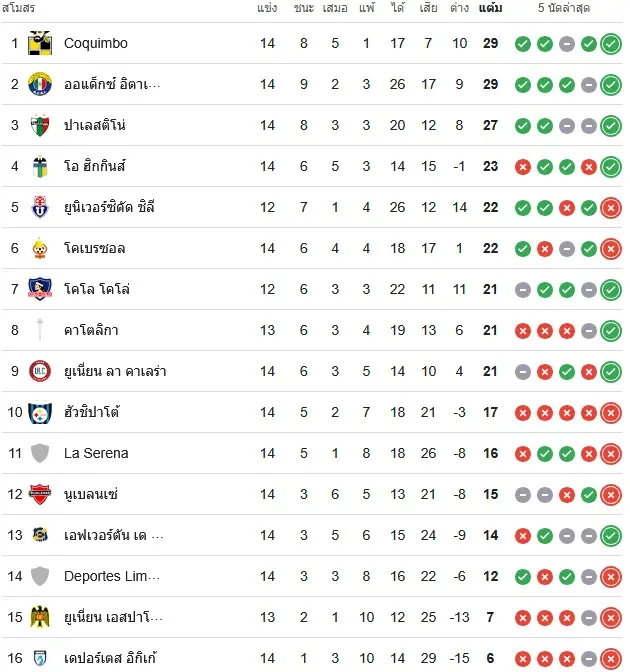Screen dimensions: 630x672
Task: Open the La Serena team name
Action: [96, 453]
